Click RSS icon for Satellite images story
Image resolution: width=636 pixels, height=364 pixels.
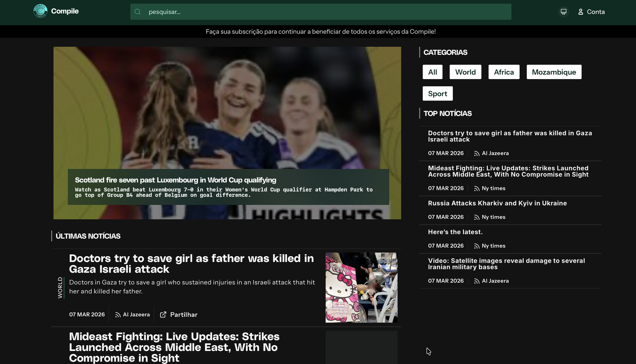tap(477, 281)
